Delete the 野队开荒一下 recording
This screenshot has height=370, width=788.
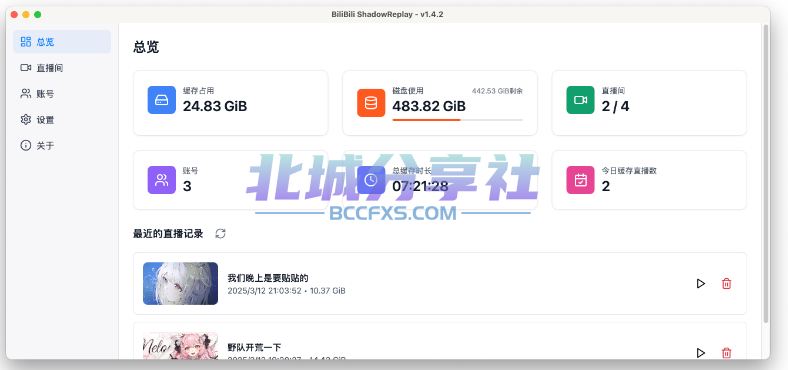click(x=726, y=353)
